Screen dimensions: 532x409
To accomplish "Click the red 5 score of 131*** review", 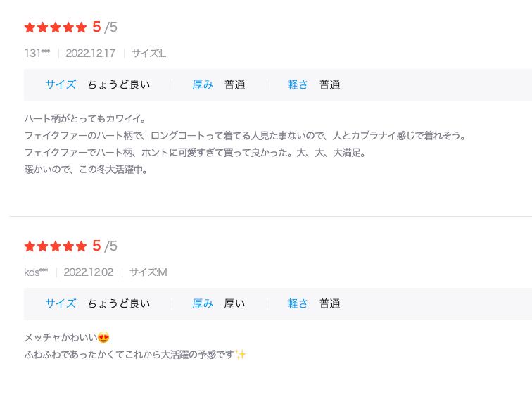I will tap(96, 27).
